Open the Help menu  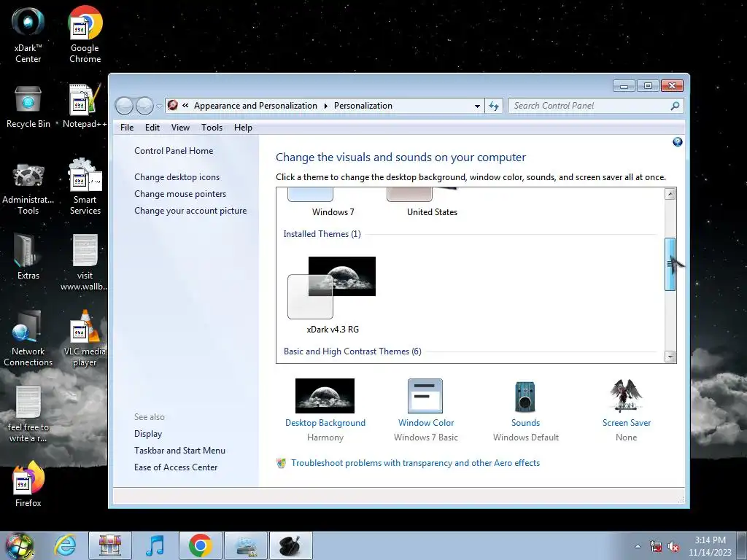tap(243, 128)
